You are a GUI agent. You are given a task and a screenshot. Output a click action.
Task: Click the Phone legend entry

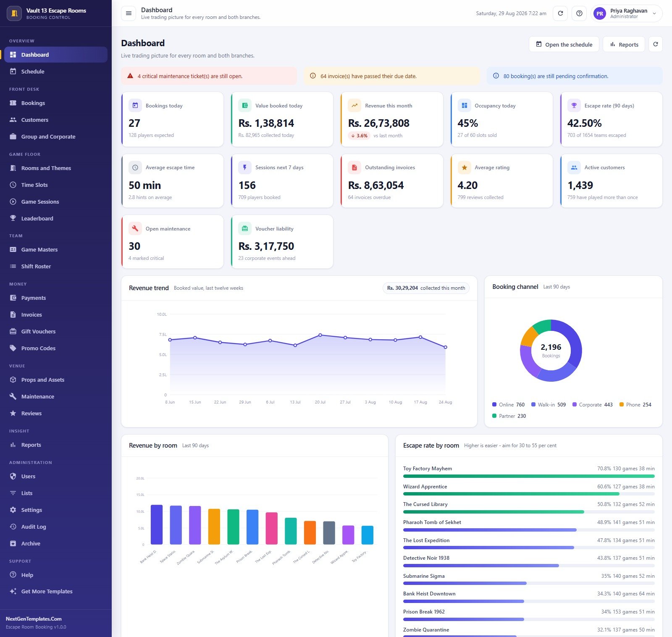tap(635, 405)
